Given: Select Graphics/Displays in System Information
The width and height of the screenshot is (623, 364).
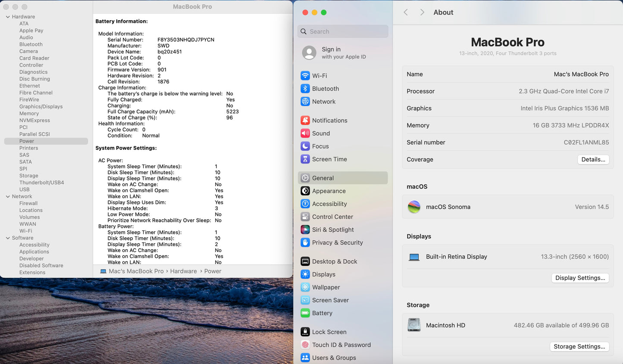Looking at the screenshot, I should (41, 107).
